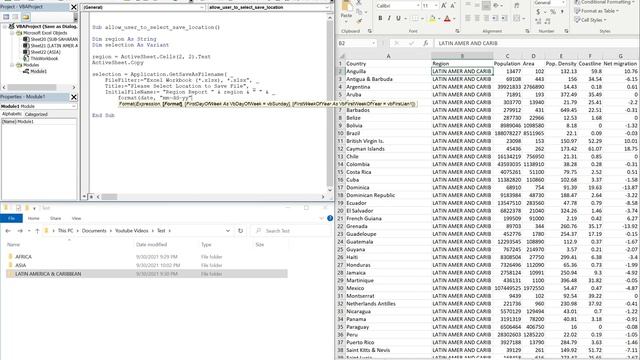Apply Underline formatting in Excel ribbon

[398, 18]
